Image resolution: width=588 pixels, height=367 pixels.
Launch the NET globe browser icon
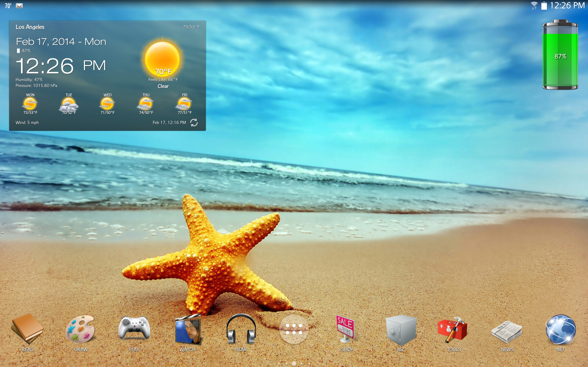point(560,330)
